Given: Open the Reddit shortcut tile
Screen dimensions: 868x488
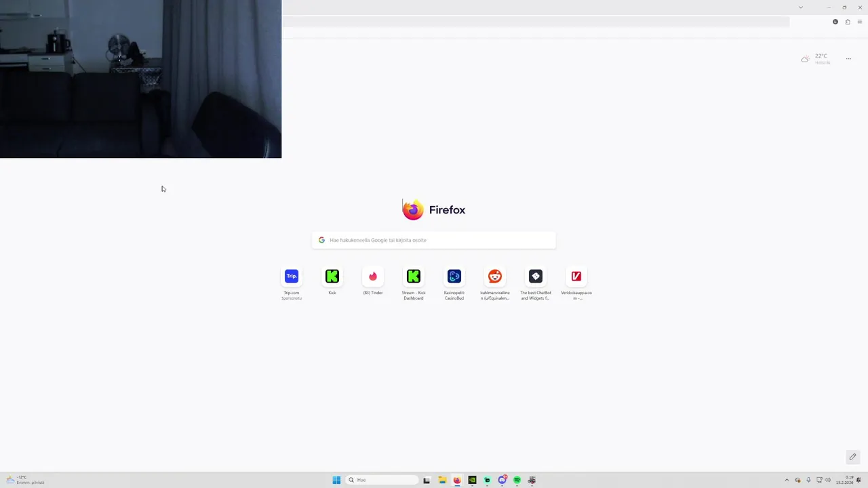Looking at the screenshot, I should click(495, 283).
